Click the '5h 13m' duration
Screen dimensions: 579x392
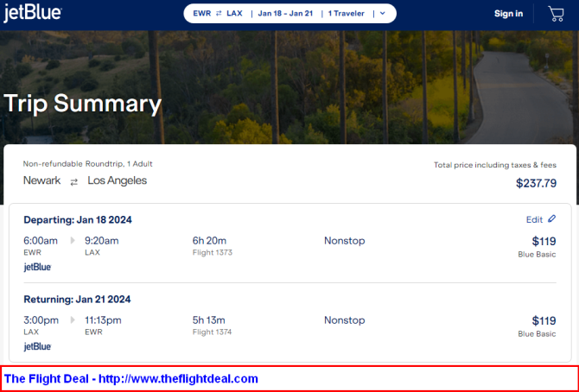(208, 320)
